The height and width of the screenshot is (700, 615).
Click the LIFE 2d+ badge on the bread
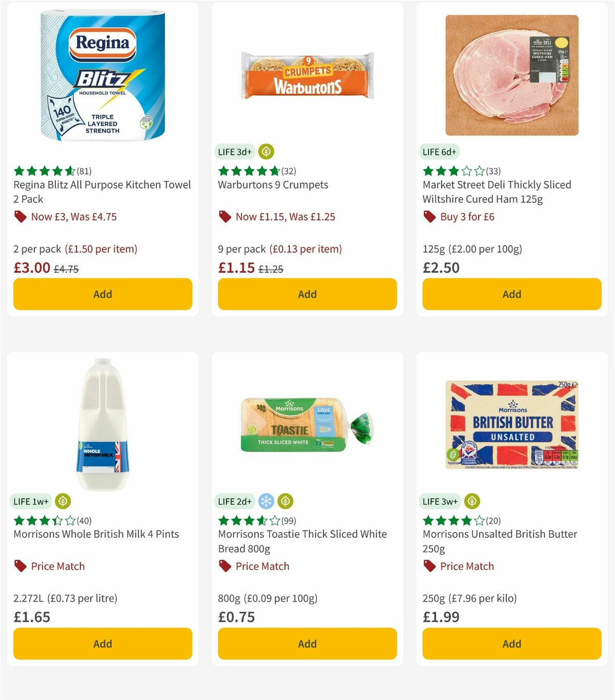pyautogui.click(x=234, y=501)
